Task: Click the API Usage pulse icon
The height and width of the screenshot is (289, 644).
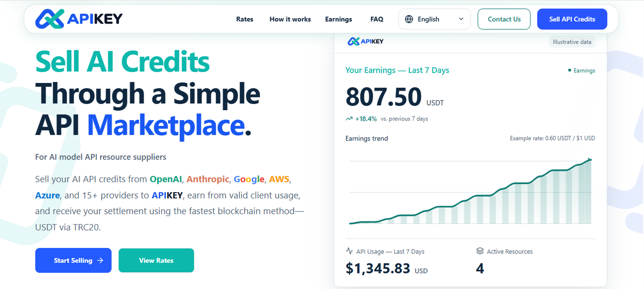Action: (349, 251)
